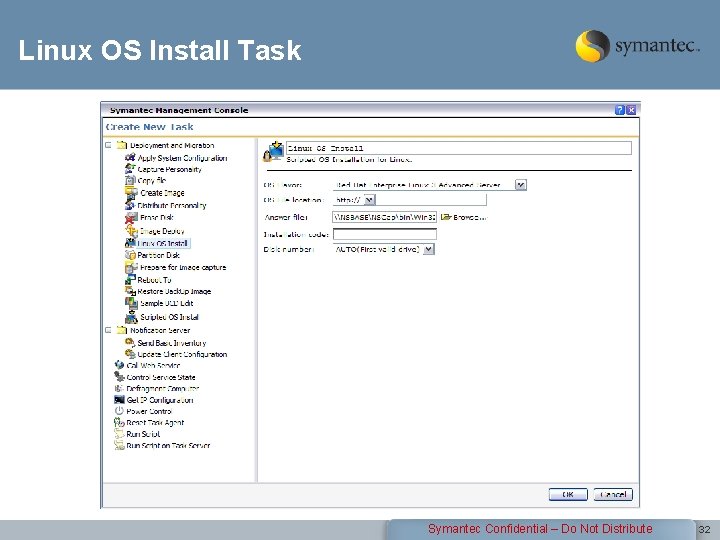Click the Linux OS Install tree icon

tap(130, 243)
